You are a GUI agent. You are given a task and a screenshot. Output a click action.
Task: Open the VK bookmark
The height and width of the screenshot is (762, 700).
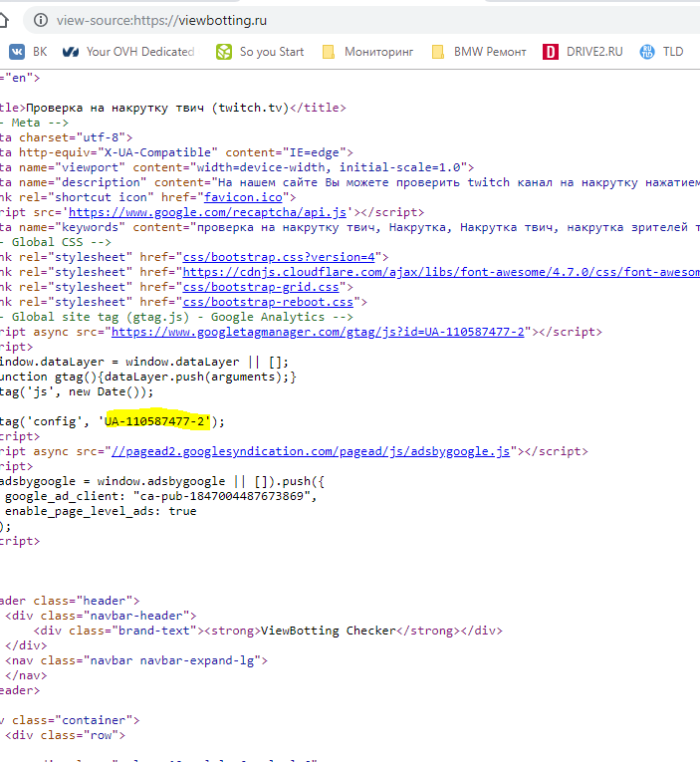coord(29,51)
